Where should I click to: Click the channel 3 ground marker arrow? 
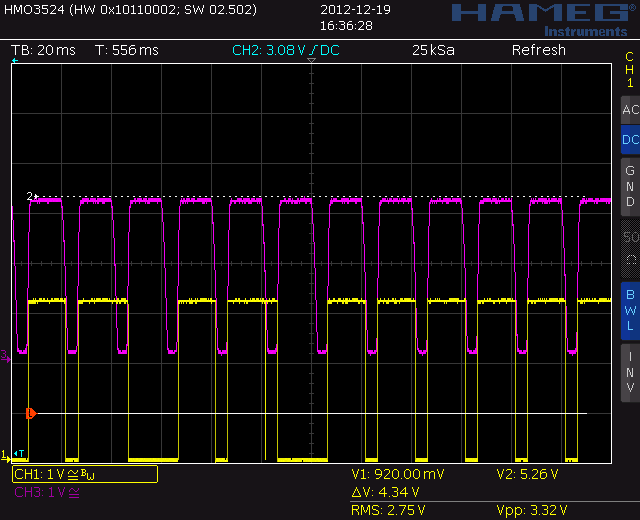(x=5, y=356)
